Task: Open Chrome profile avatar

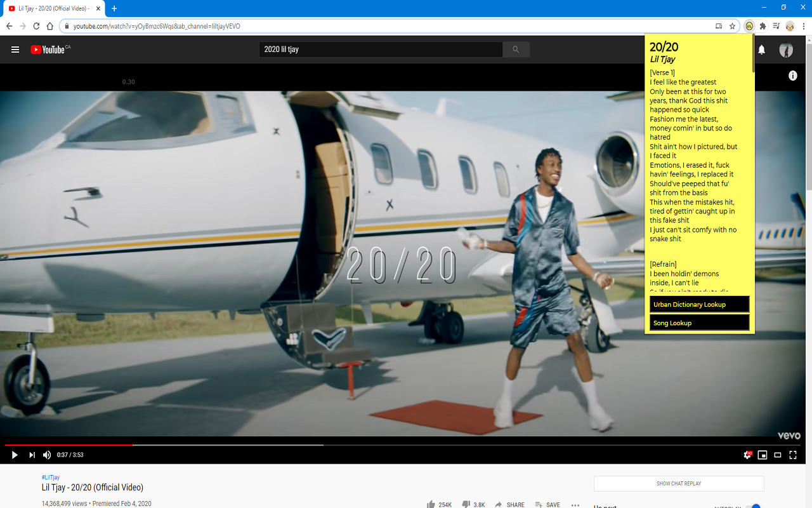Action: point(790,26)
